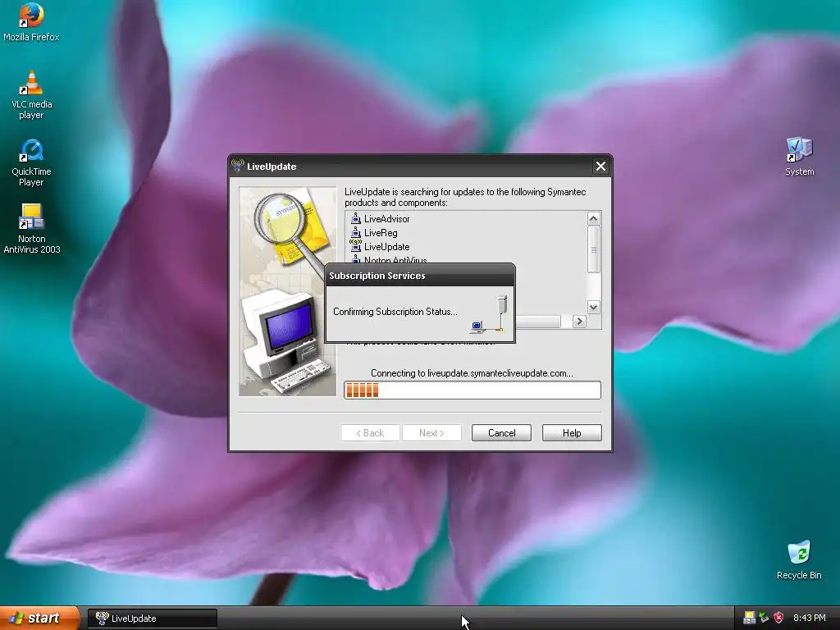
Task: Select the LiveUpdate taskbar button
Action: 153,619
